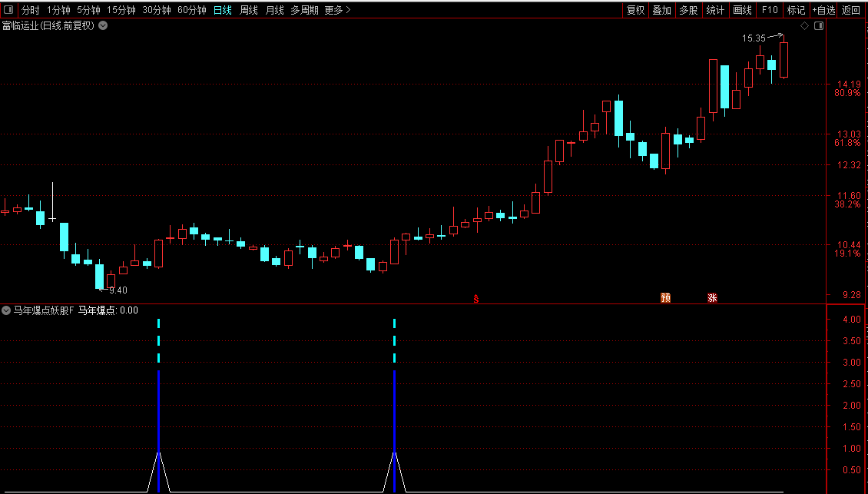Click the 11.60 price axis label
The height and width of the screenshot is (494, 868).
[x=849, y=196]
